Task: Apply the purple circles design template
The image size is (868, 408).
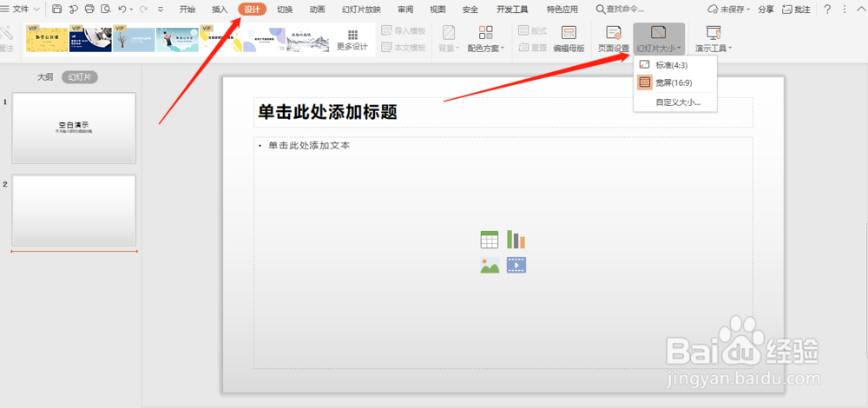Action: tap(264, 39)
